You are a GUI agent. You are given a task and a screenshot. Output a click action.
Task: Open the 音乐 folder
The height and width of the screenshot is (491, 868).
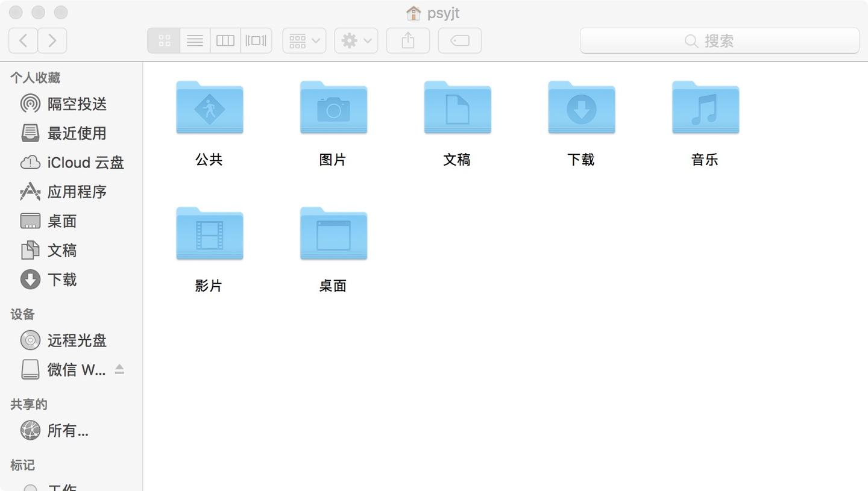[x=704, y=108]
